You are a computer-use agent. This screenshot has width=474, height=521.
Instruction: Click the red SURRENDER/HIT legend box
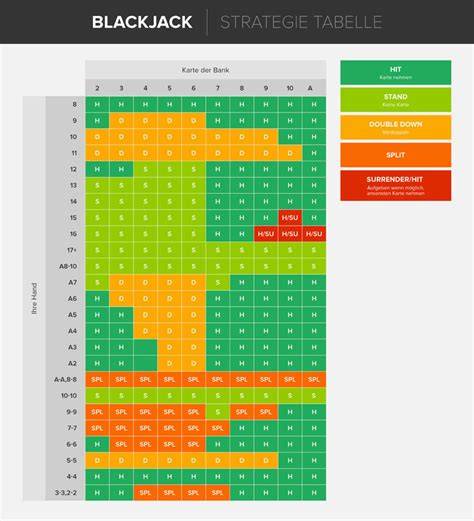[396, 186]
